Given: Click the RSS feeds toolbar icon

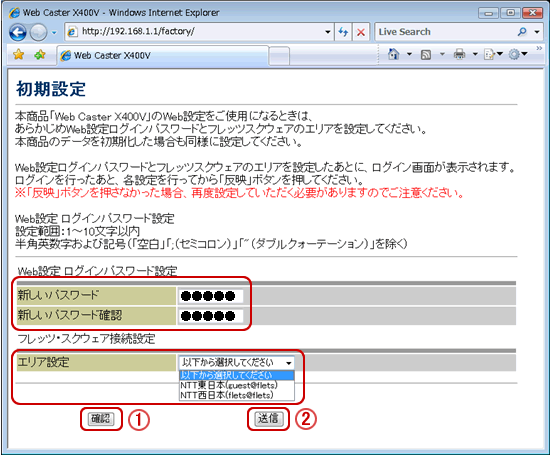Looking at the screenshot, I should pos(426,54).
